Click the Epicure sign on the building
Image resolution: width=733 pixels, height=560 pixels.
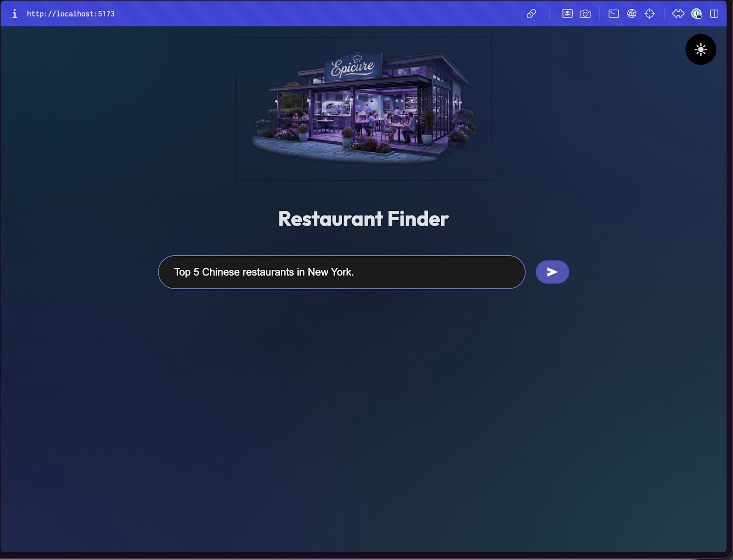(x=353, y=67)
